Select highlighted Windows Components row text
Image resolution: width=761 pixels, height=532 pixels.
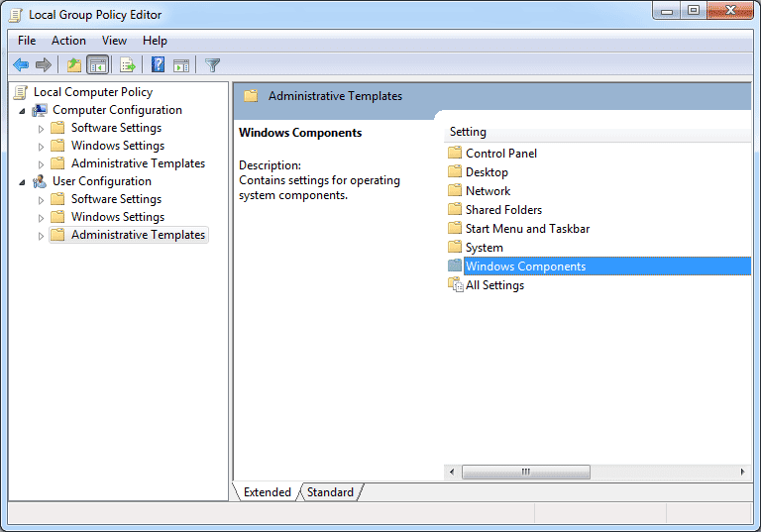tap(525, 266)
